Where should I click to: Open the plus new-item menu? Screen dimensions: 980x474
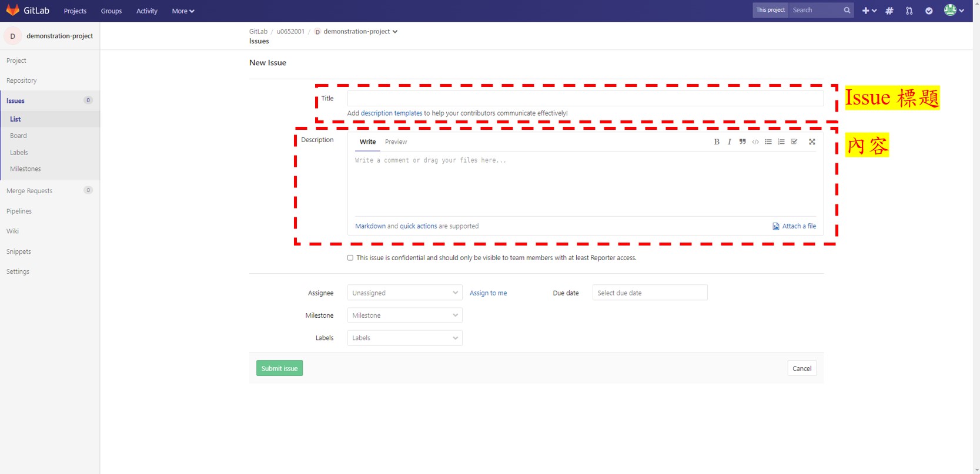[x=869, y=11]
